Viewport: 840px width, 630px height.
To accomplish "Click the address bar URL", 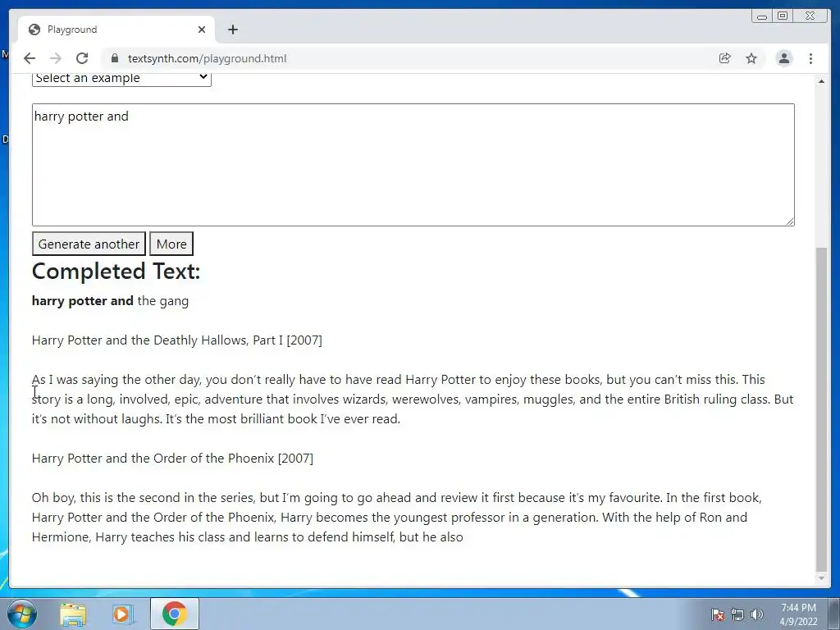I will point(208,58).
